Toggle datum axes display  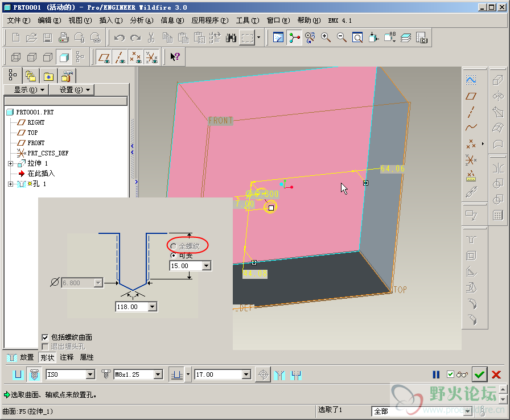(x=120, y=57)
